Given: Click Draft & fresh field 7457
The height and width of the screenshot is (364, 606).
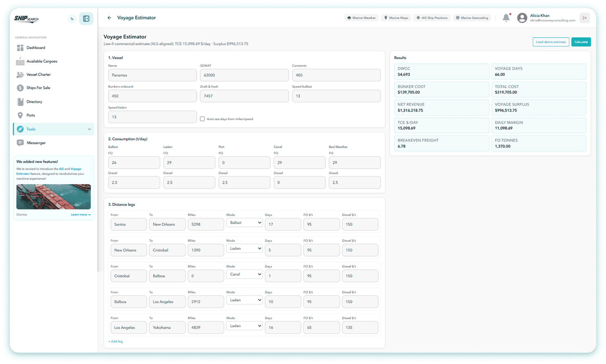Looking at the screenshot, I should [244, 96].
